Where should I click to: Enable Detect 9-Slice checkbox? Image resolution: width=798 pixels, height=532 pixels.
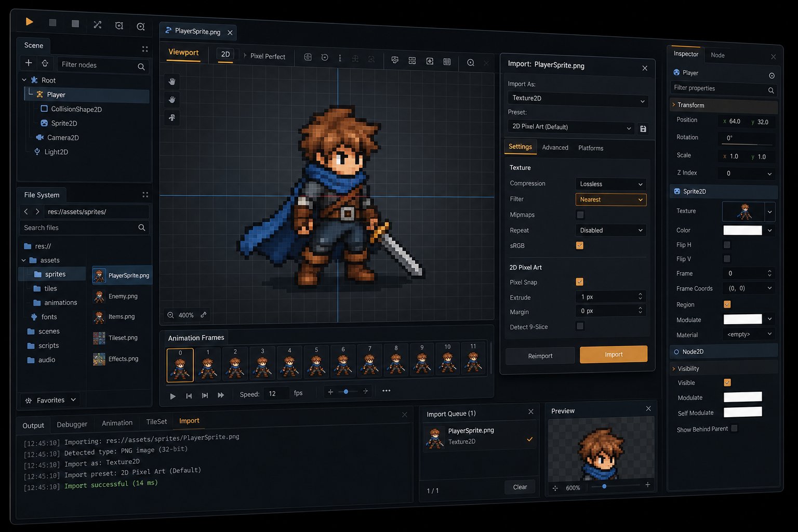point(580,326)
